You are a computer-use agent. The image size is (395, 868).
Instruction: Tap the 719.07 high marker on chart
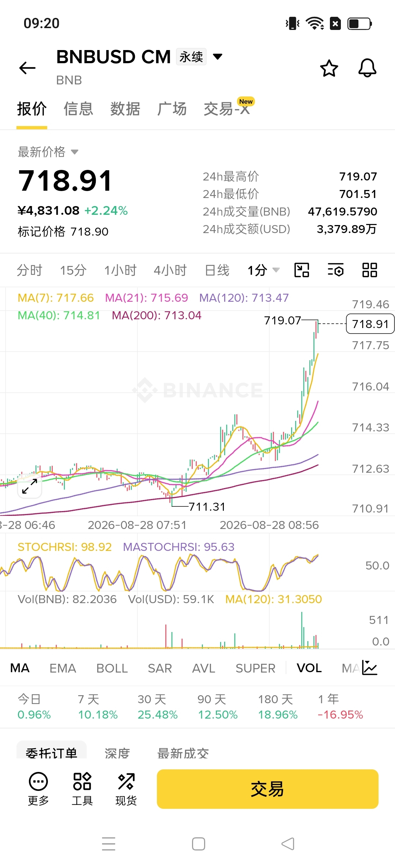pos(283,320)
